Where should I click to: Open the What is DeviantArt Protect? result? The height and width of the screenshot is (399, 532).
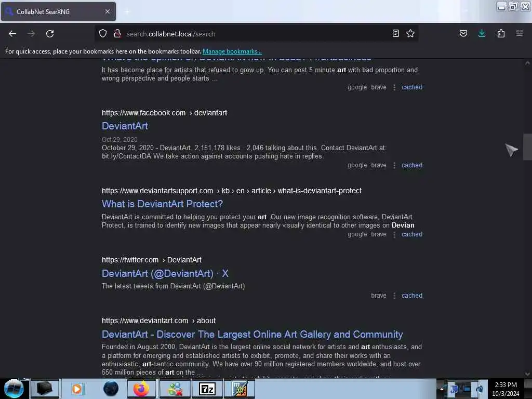point(163,204)
